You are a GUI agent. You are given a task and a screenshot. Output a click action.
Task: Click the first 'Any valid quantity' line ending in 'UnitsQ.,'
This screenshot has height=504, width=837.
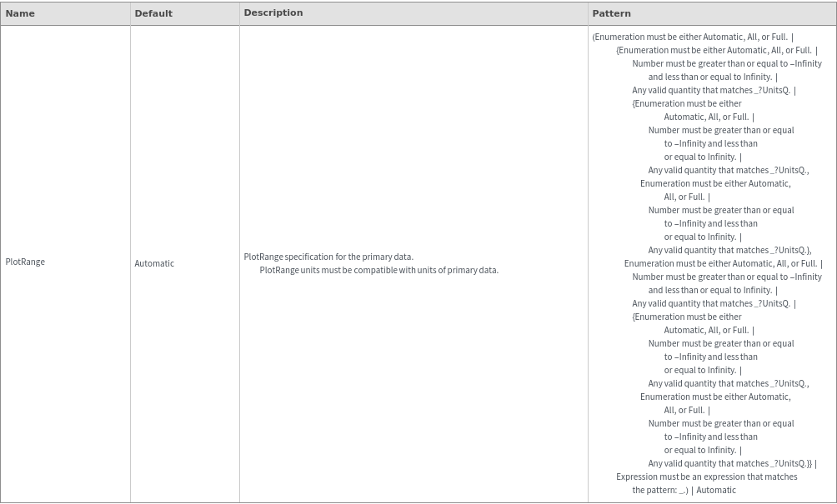pyautogui.click(x=728, y=170)
